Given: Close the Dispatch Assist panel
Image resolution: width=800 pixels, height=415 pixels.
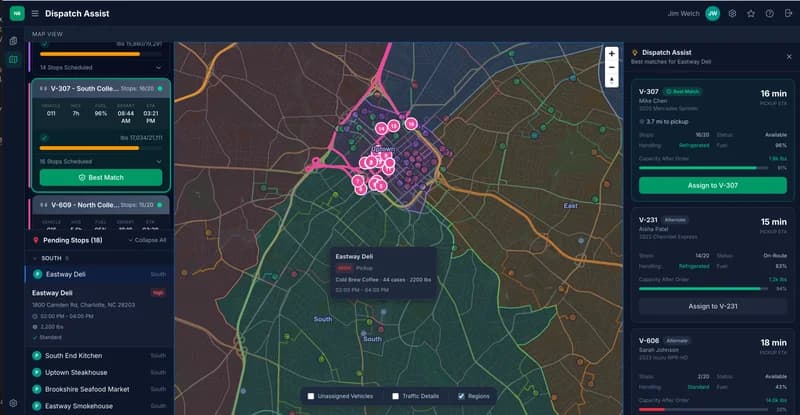Looking at the screenshot, I should tap(789, 57).
